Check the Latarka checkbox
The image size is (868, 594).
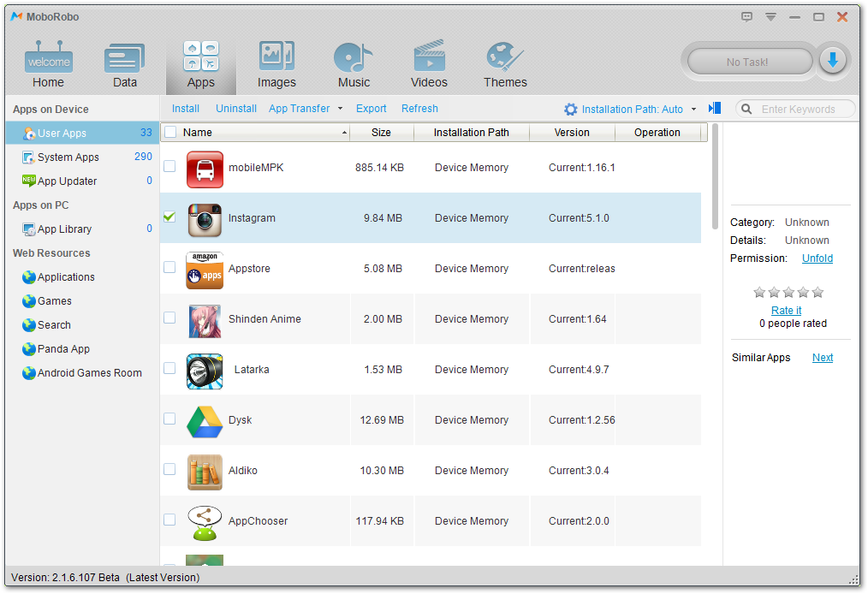(169, 368)
